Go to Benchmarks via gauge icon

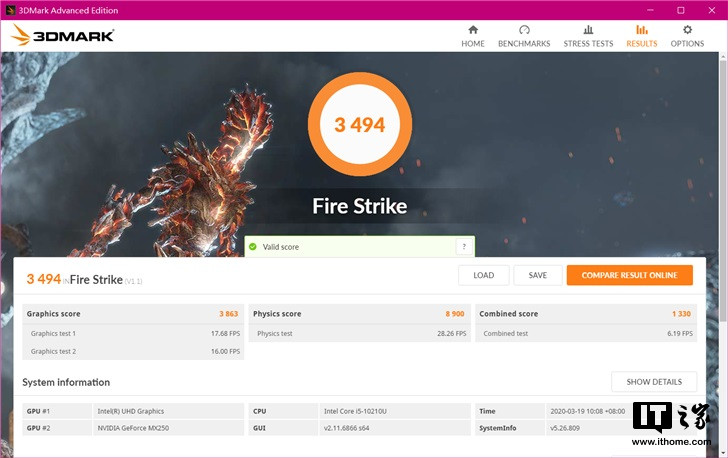pyautogui.click(x=524, y=30)
